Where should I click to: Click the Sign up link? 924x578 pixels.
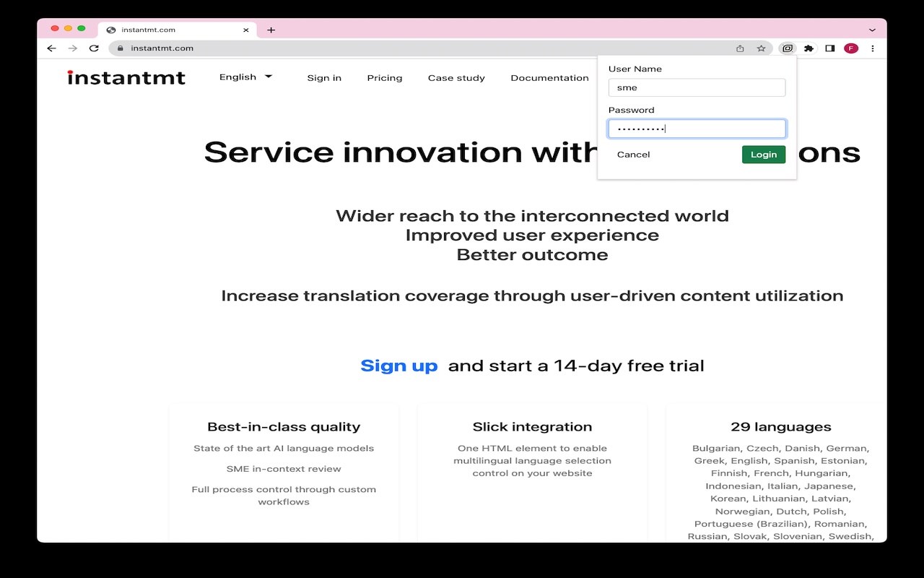pos(399,366)
